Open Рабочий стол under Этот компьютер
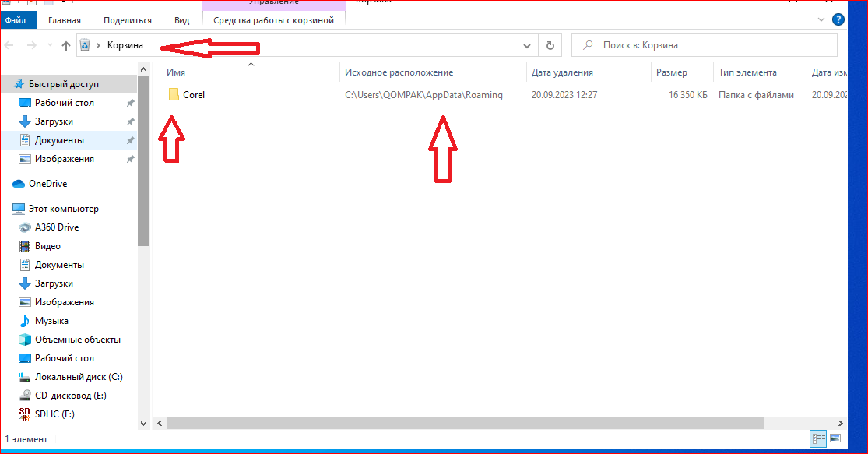 [64, 358]
